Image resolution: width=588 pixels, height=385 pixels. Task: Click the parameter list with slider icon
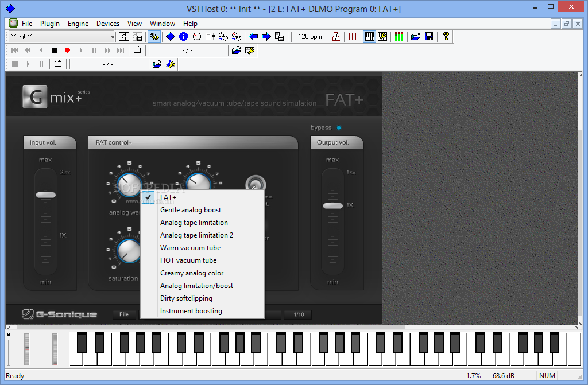210,36
